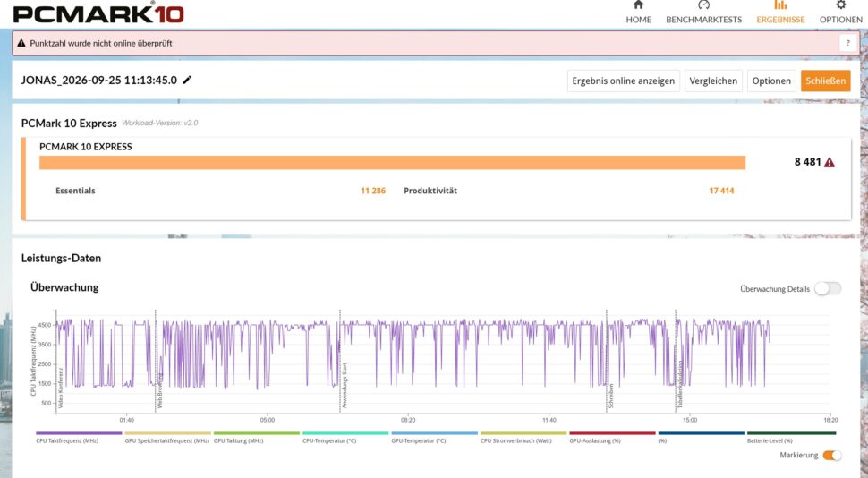Screen dimensions: 868x478
Task: Click the red warning triangle beside 8 481
Action: (x=830, y=162)
